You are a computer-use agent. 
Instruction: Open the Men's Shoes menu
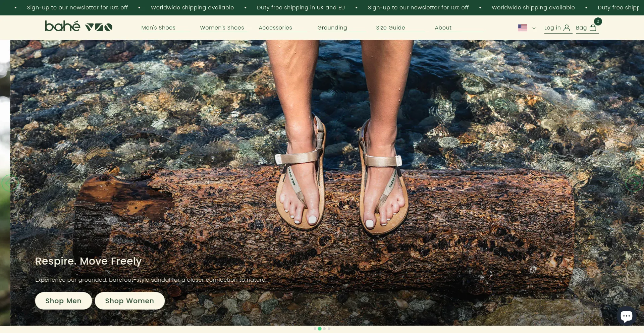point(158,28)
